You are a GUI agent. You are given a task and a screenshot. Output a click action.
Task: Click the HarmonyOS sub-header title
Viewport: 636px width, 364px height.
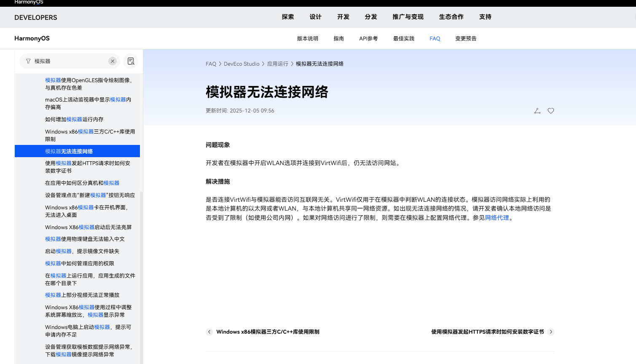[32, 38]
